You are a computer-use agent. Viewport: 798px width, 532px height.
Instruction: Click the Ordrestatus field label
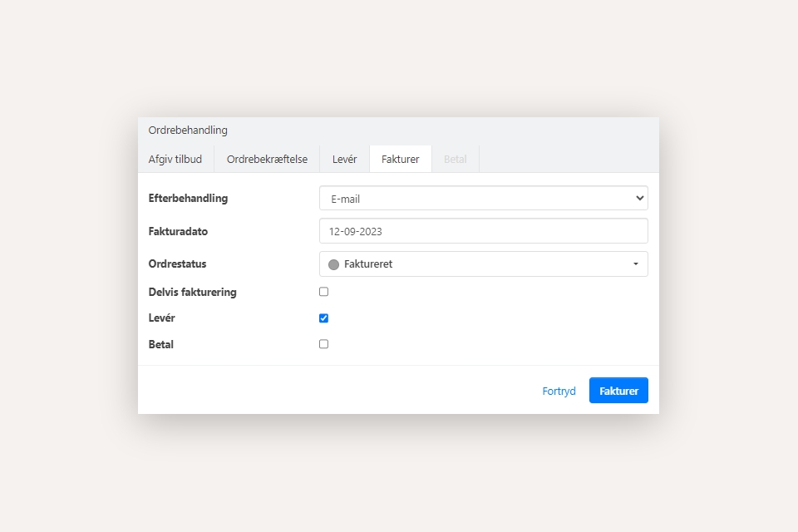click(177, 264)
